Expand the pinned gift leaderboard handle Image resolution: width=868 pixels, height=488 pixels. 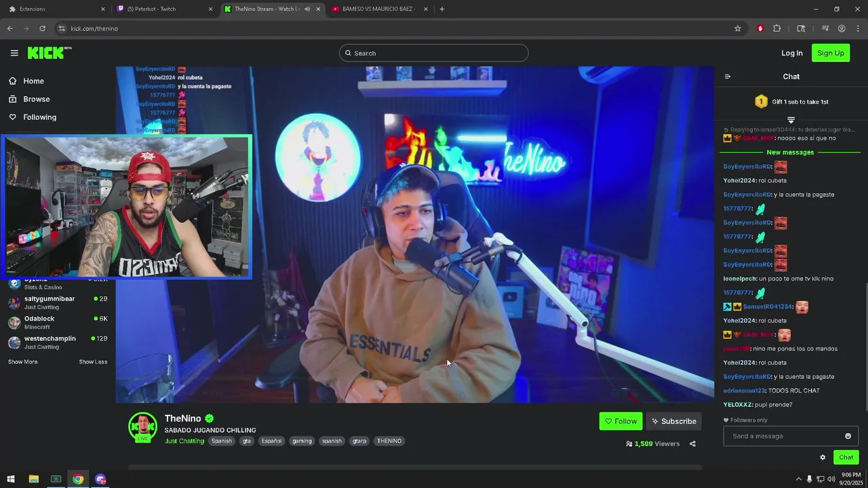[x=791, y=120]
